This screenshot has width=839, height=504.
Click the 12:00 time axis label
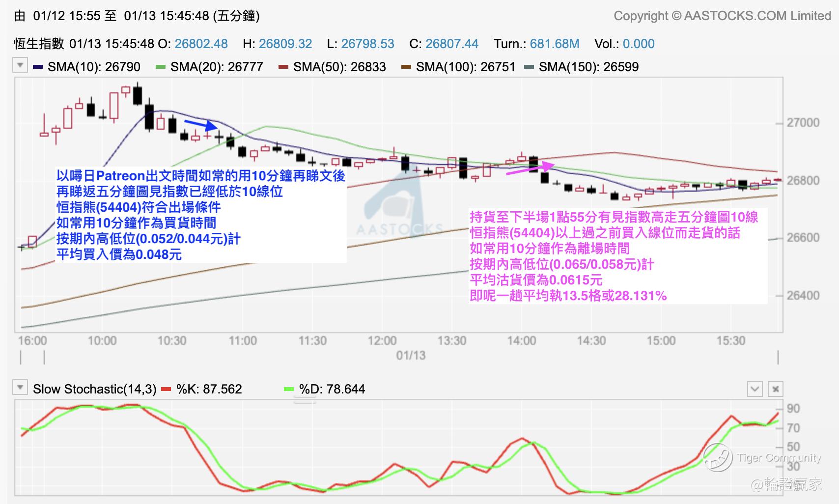(x=382, y=340)
